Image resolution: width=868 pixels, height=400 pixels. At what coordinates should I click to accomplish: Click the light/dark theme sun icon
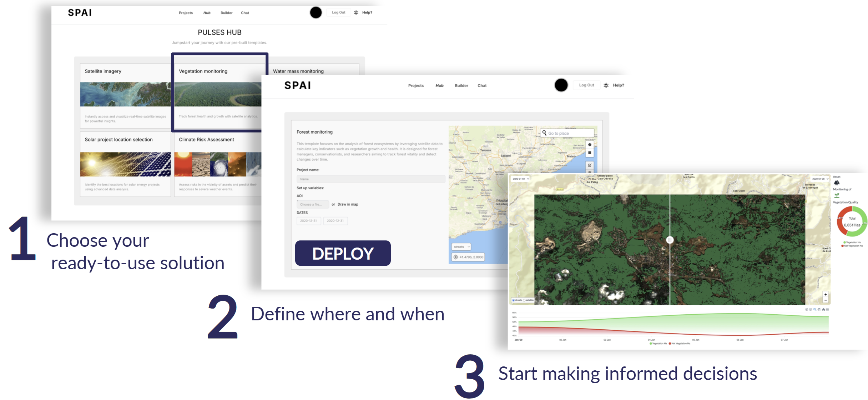[x=606, y=85]
